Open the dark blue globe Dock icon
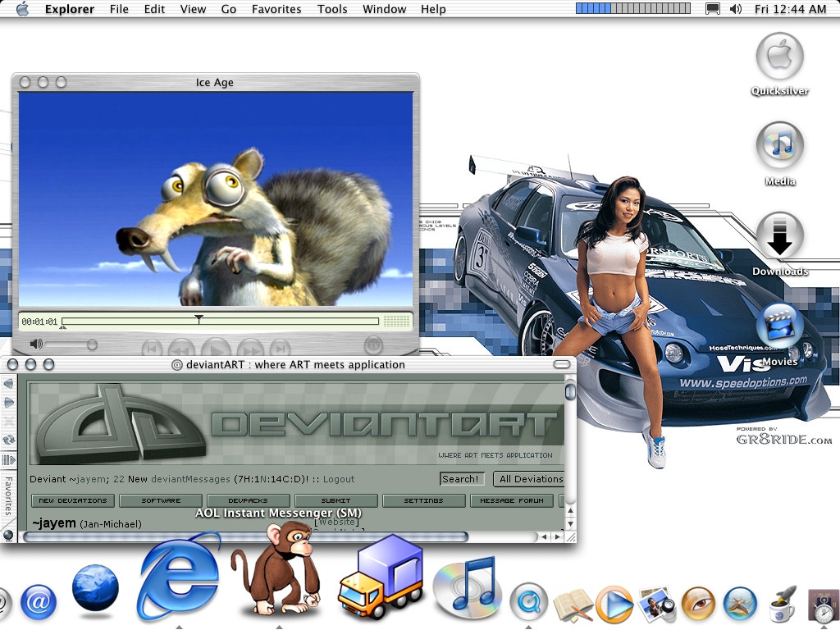The height and width of the screenshot is (630, 840). tap(95, 588)
